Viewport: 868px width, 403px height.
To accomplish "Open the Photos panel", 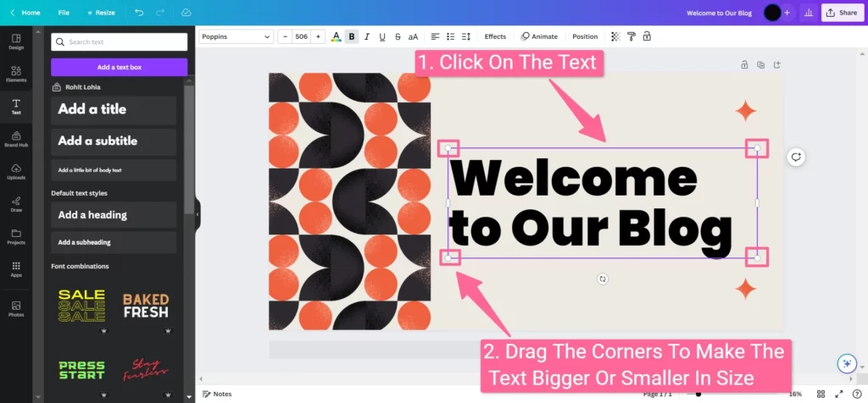I will pyautogui.click(x=16, y=308).
